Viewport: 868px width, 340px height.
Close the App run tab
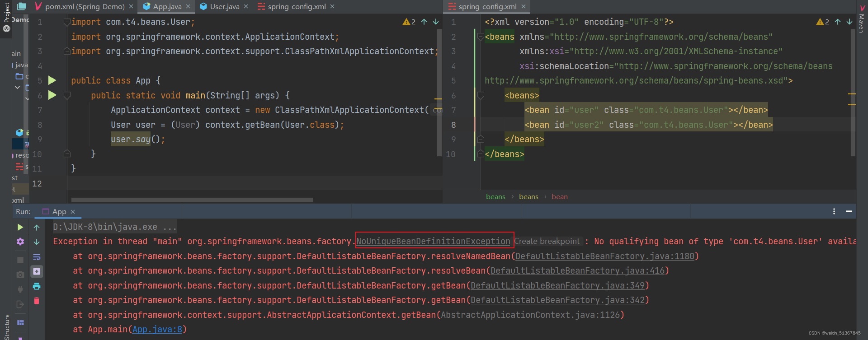(x=73, y=211)
